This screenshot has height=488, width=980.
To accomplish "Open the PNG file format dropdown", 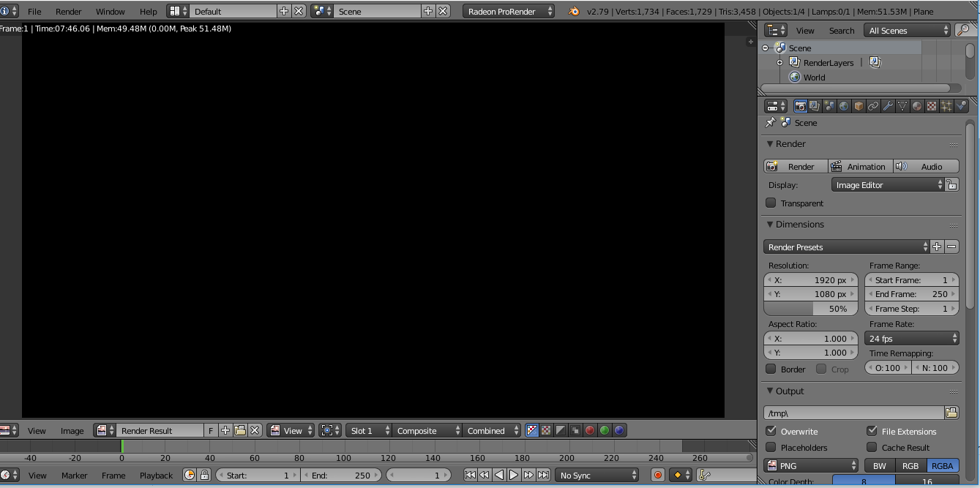I will pyautogui.click(x=811, y=465).
